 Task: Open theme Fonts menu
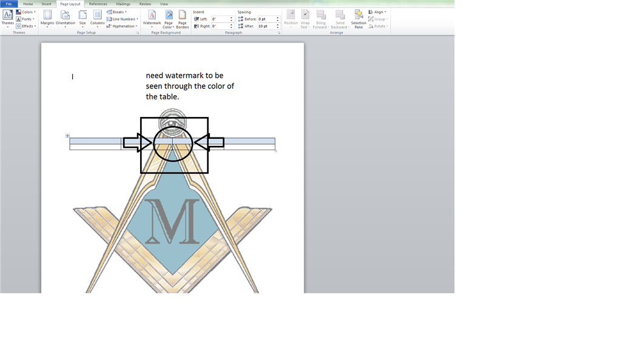click(25, 19)
